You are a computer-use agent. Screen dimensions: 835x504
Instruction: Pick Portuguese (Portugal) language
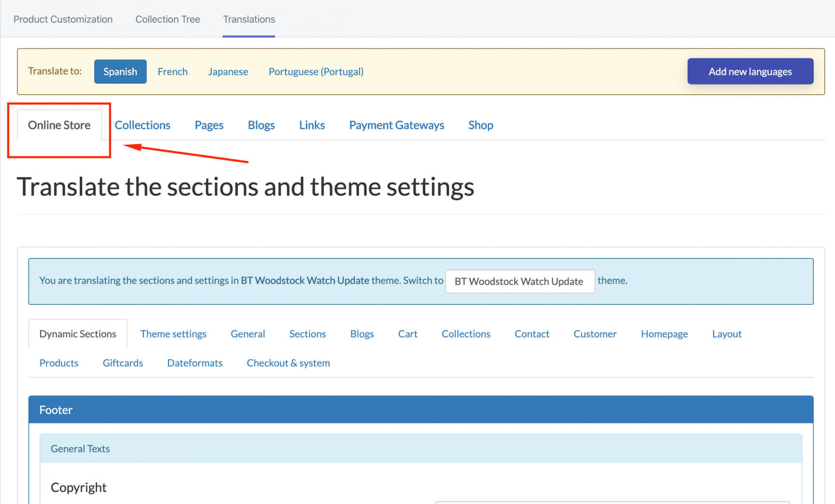(x=316, y=72)
